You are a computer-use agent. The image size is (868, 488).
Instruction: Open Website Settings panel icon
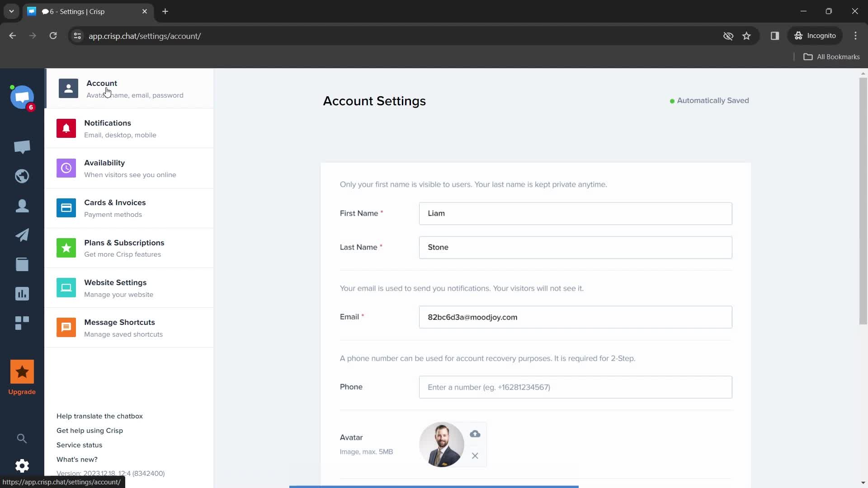(x=66, y=288)
